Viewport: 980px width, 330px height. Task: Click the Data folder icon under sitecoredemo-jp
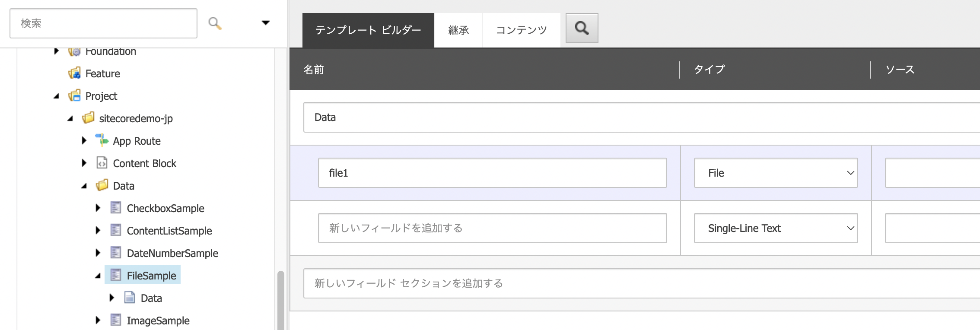102,185
